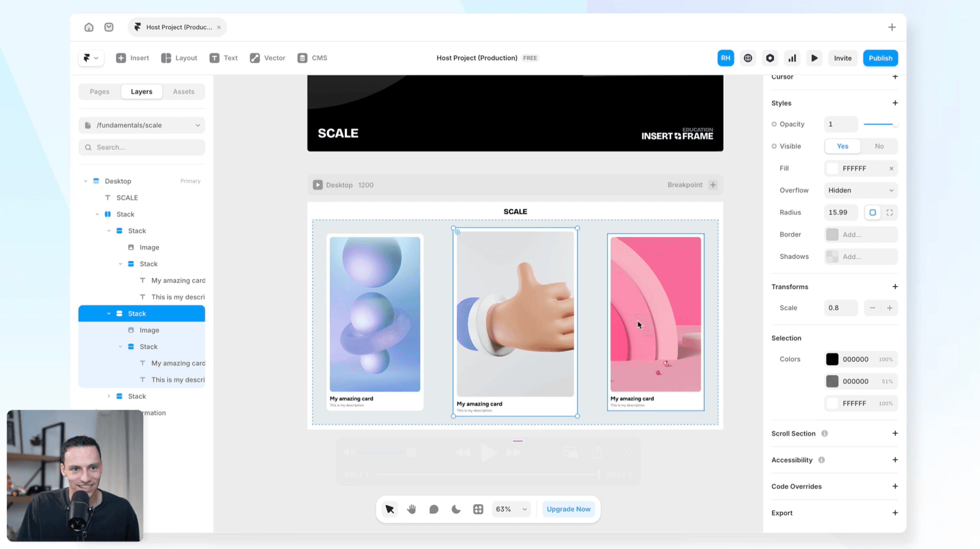Click the layers Search field

coord(141,147)
